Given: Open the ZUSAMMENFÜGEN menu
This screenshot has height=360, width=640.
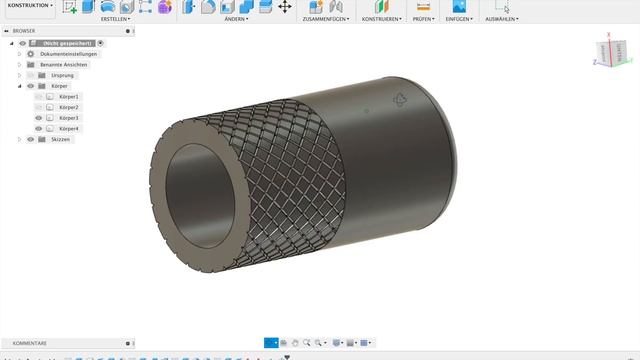Looking at the screenshot, I should [x=326, y=19].
